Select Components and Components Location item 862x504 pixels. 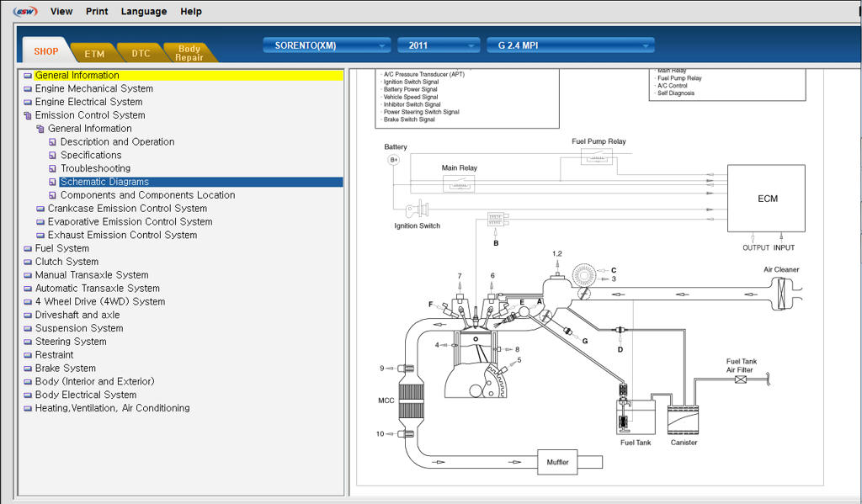[147, 195]
